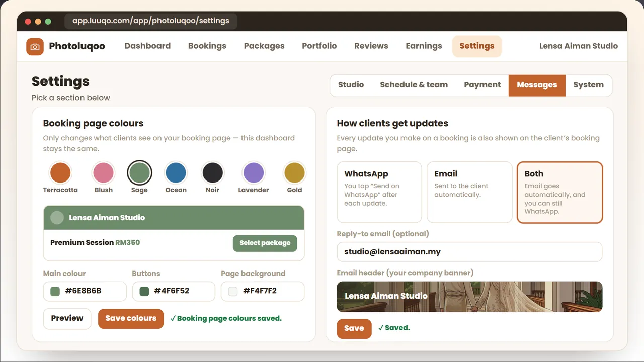Select the Gold colour swatch
Viewport: 644px width, 362px height.
(x=294, y=173)
